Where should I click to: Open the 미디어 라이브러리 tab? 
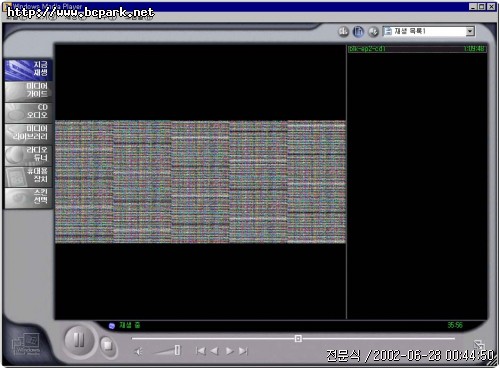click(x=28, y=133)
